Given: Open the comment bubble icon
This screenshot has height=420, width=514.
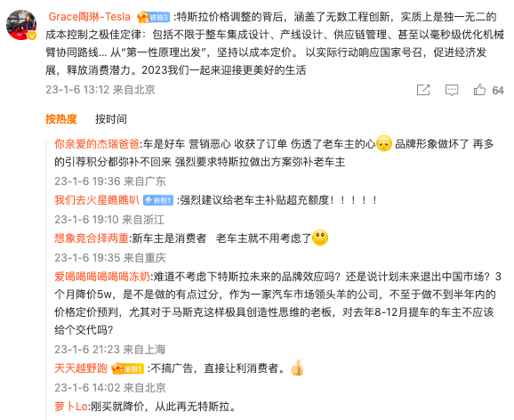Looking at the screenshot, I should pyautogui.click(x=452, y=90).
